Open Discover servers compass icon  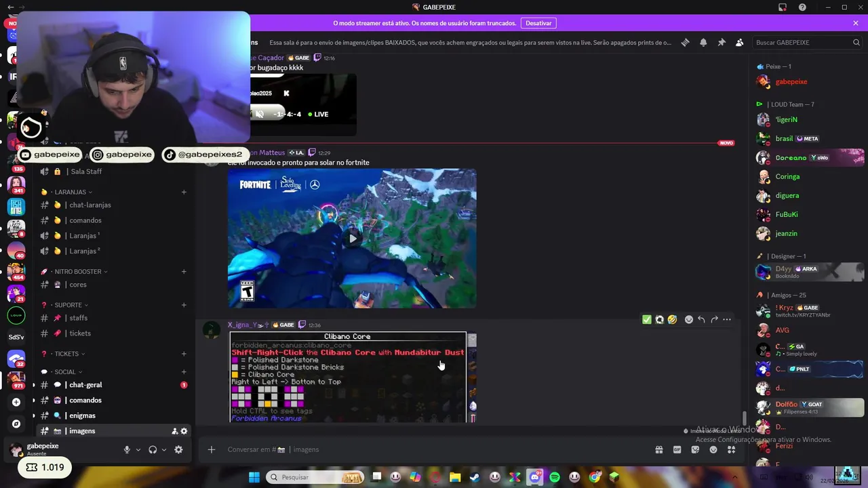pos(16,424)
